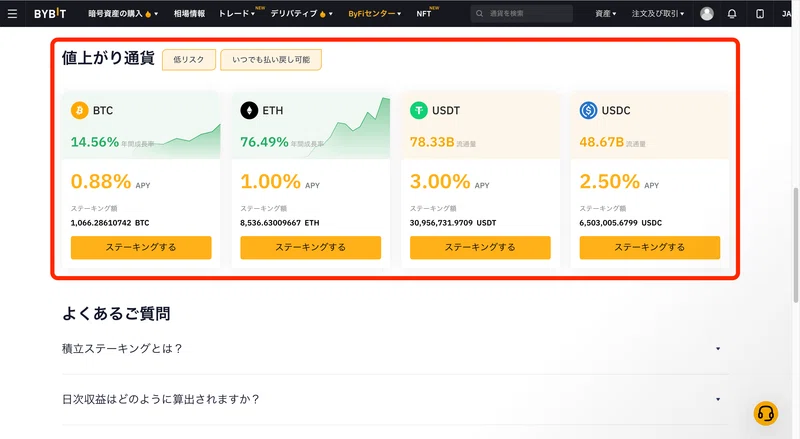The width and height of the screenshot is (800, 439).
Task: Focus the 通貨を検索 search field
Action: coord(521,14)
